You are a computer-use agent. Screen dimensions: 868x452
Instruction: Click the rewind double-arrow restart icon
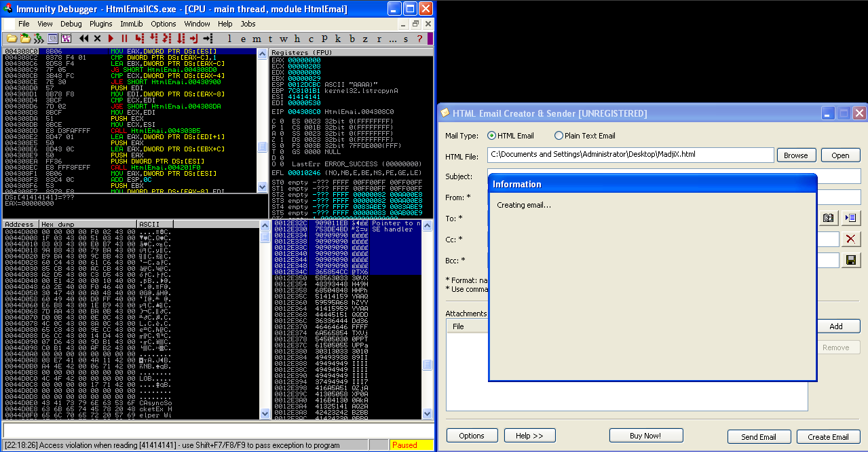point(83,39)
